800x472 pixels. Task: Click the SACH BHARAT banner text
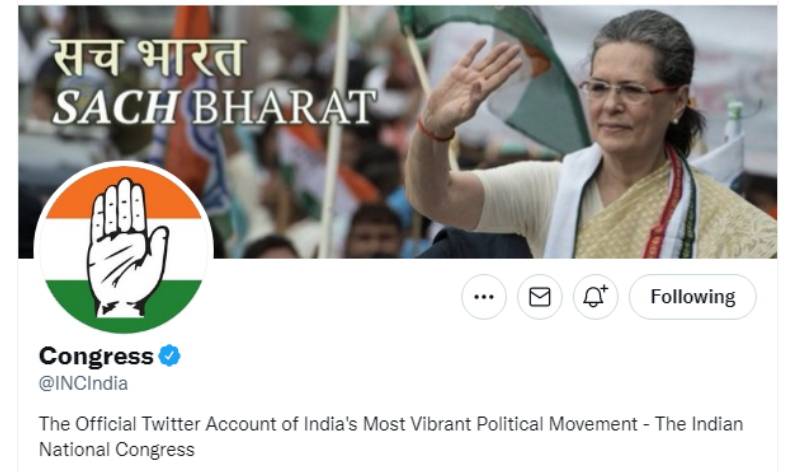[x=214, y=107]
